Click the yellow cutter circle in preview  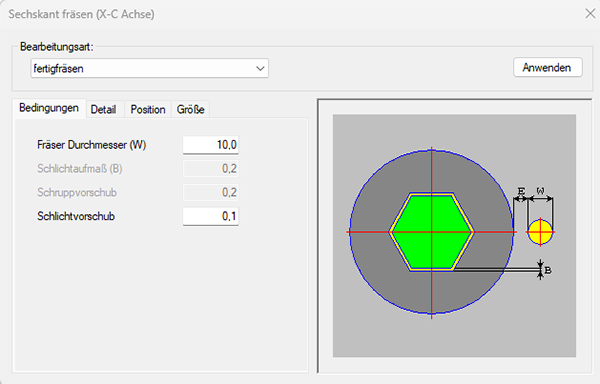coord(540,232)
